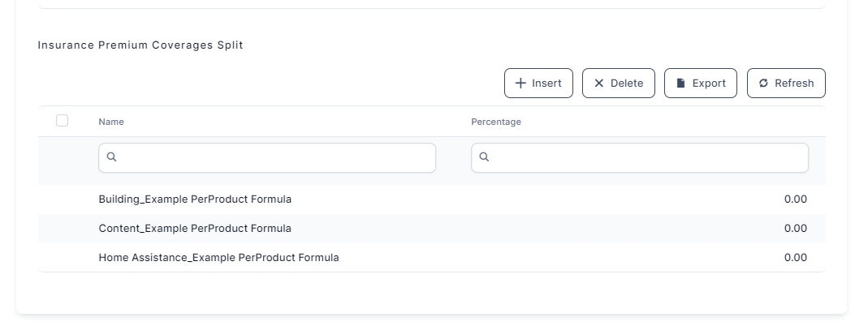This screenshot has width=868, height=326.
Task: Click the magnifier icon in Name filter
Action: point(112,157)
